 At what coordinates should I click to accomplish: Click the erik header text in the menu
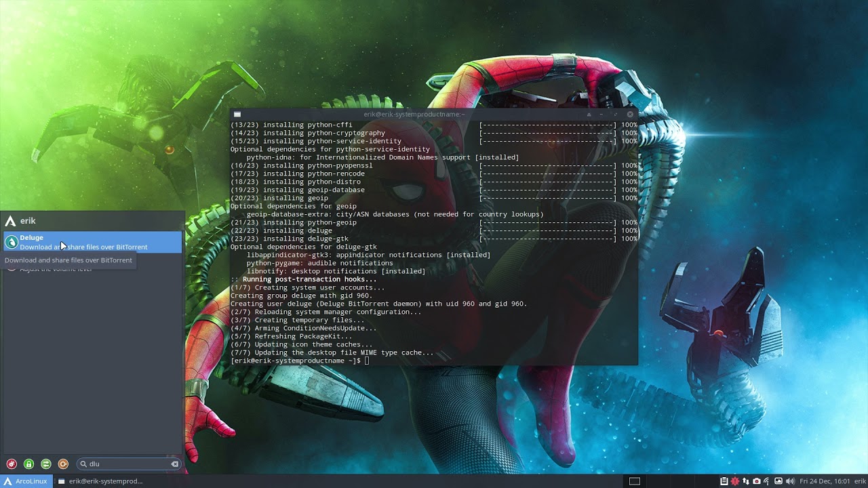pyautogui.click(x=28, y=221)
